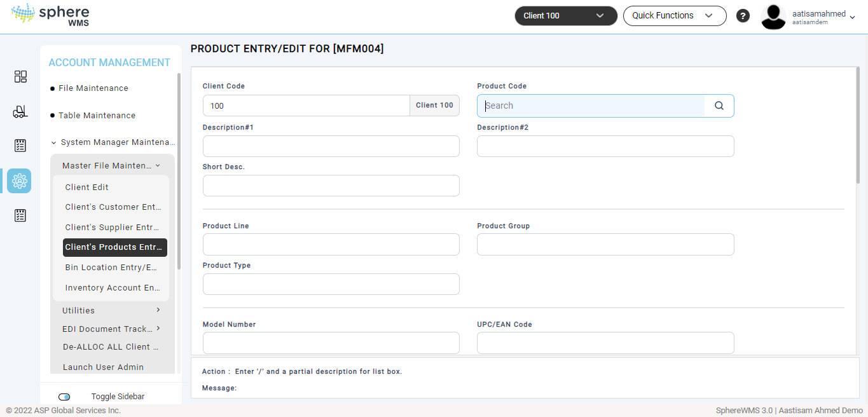Open the dashboard grid icon in sidebar

[20, 77]
